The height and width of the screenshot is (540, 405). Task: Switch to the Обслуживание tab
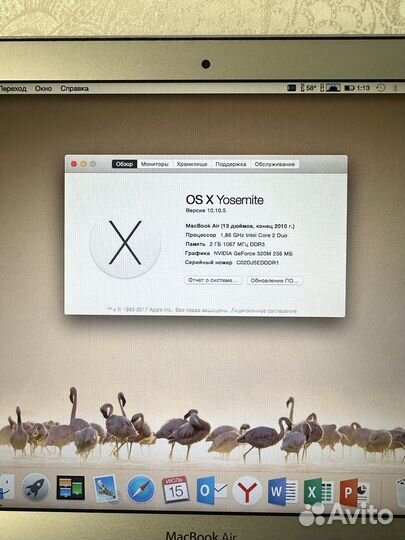coord(275,164)
